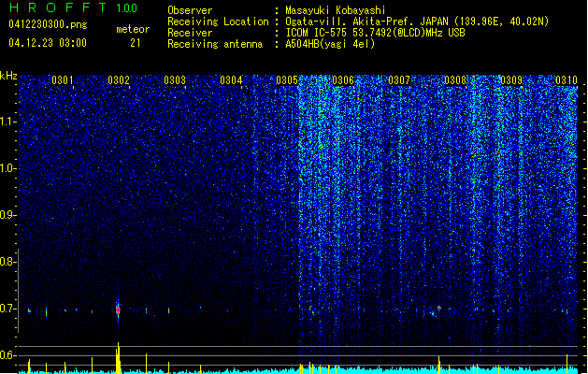Viewport: 588px width, 374px height.
Task: Click the 0.9 kHz axis tick label
Action: (7, 215)
